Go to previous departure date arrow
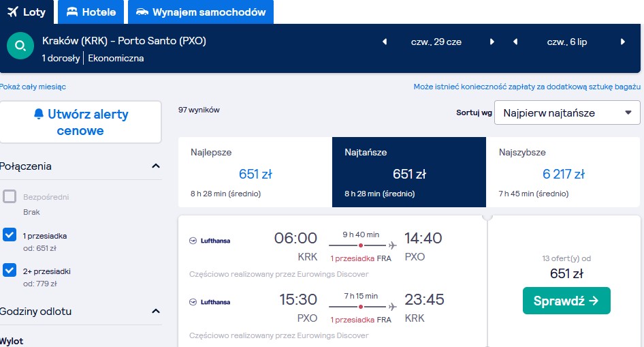 385,42
